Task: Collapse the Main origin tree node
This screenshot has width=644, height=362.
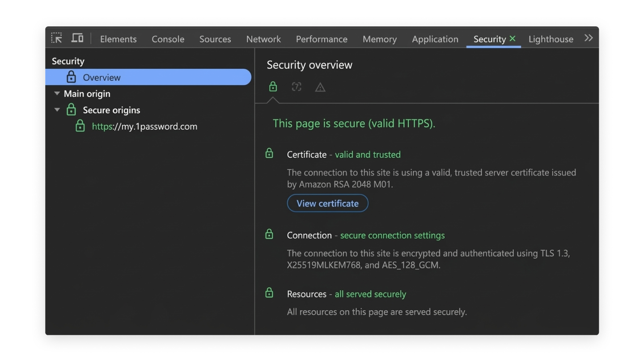Action: 57,93
